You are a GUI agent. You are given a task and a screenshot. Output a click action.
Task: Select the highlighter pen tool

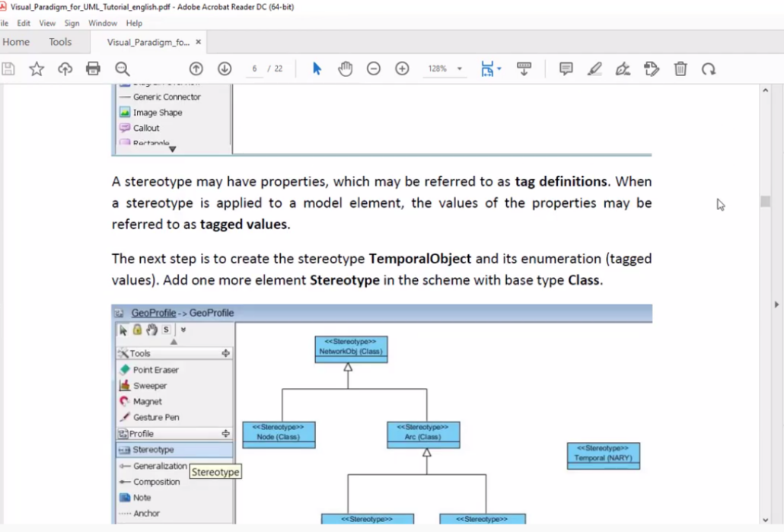click(594, 68)
